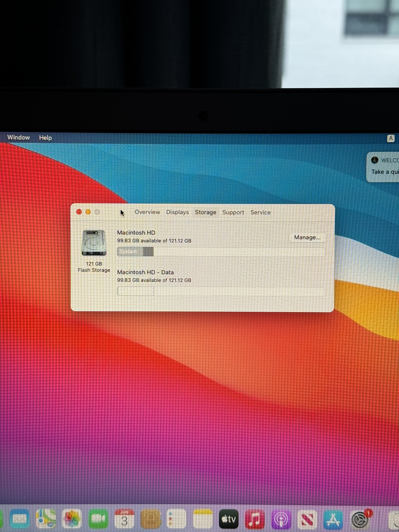
Task: Open the Window menu
Action: tap(19, 138)
